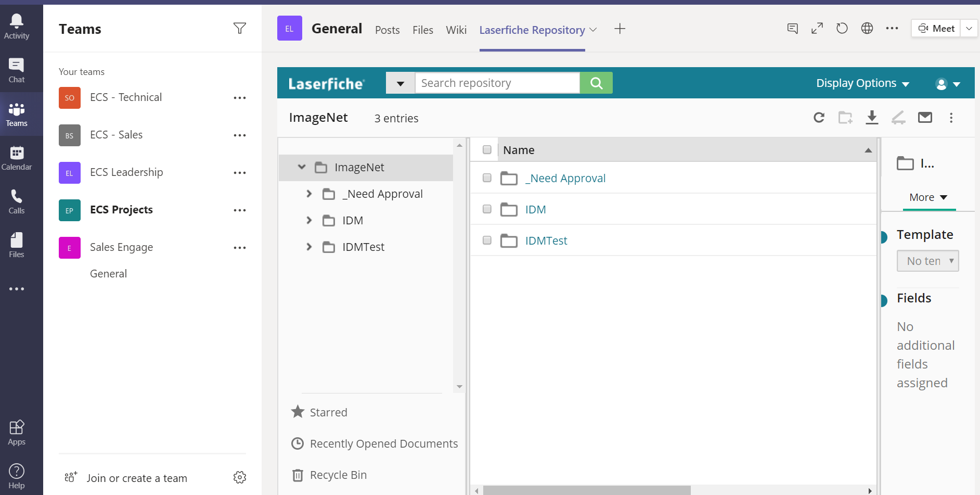Filter the teams list
This screenshot has height=495, width=980.
tap(239, 29)
